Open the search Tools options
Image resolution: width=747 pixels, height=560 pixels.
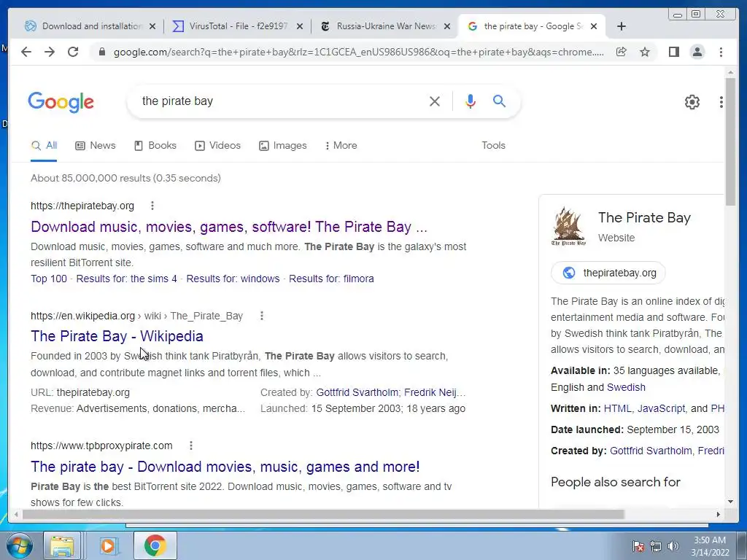click(x=493, y=145)
